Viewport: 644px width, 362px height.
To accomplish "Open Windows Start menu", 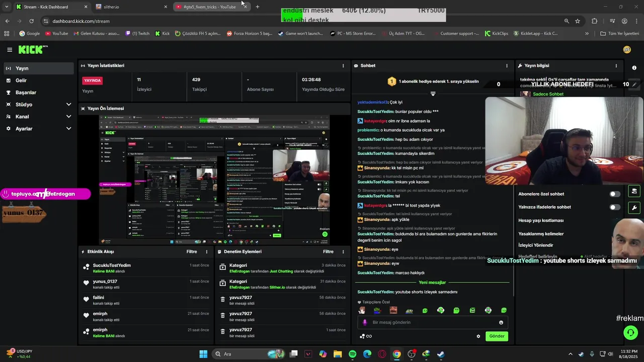I will tap(203, 354).
